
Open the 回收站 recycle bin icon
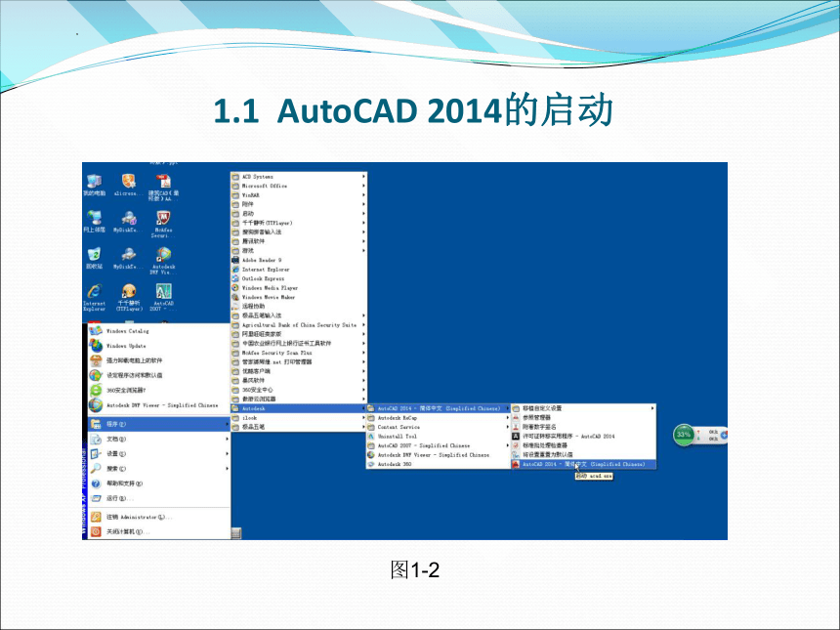[95, 258]
